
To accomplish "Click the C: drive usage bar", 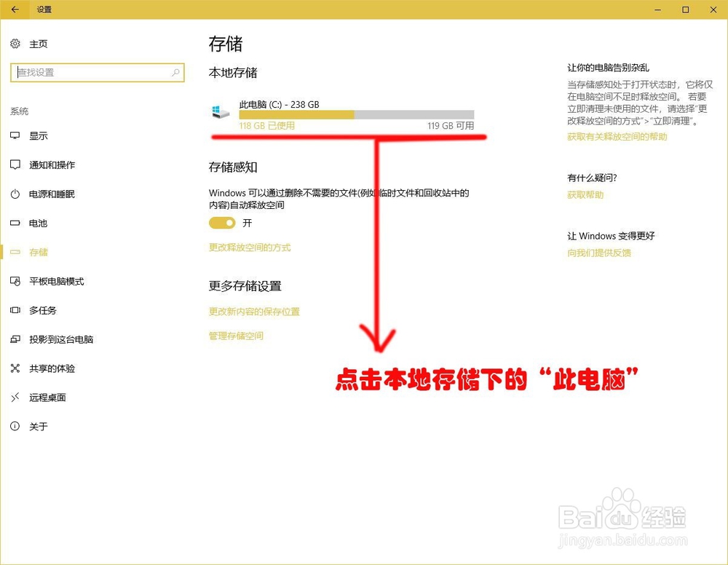I will [x=357, y=115].
